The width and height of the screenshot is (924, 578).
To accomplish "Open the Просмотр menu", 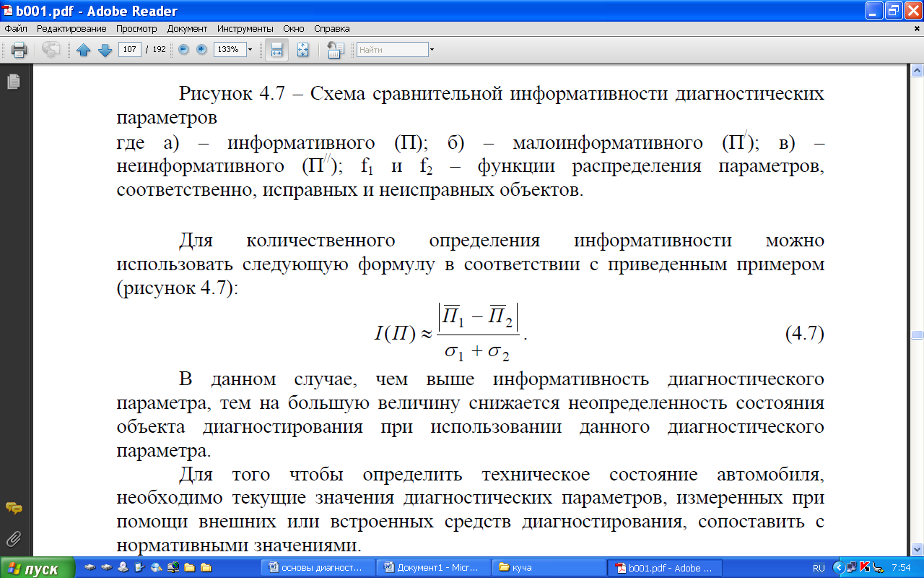I will pyautogui.click(x=136, y=29).
